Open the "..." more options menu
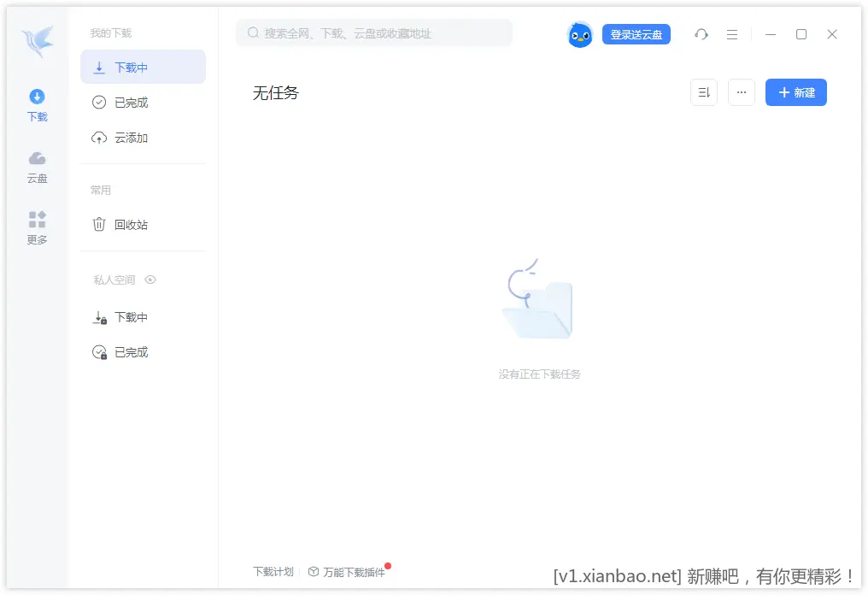The width and height of the screenshot is (868, 595). coord(741,92)
